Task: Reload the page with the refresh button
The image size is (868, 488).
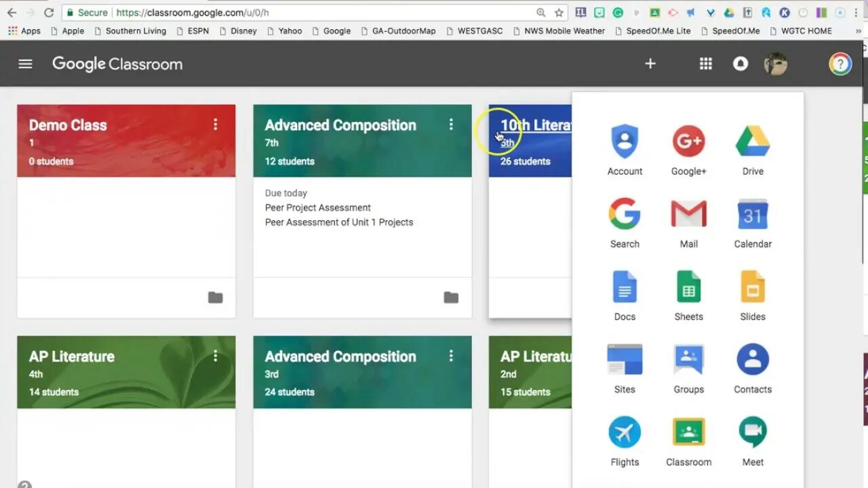Action: pos(49,12)
